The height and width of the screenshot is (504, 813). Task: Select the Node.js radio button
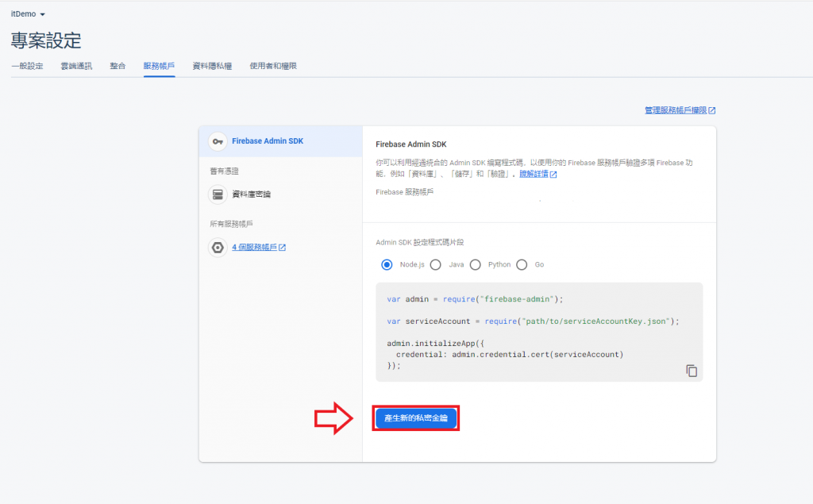tap(387, 264)
